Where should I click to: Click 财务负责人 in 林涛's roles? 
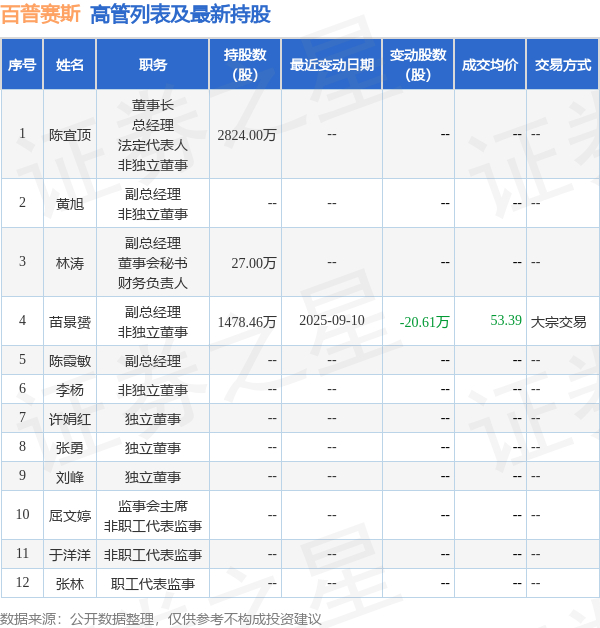(153, 283)
